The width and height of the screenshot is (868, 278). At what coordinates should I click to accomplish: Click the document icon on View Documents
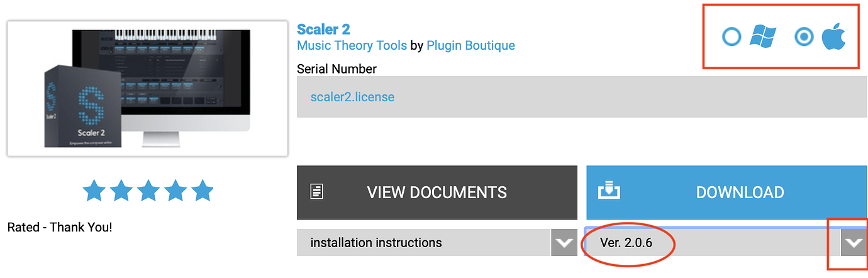[x=318, y=192]
